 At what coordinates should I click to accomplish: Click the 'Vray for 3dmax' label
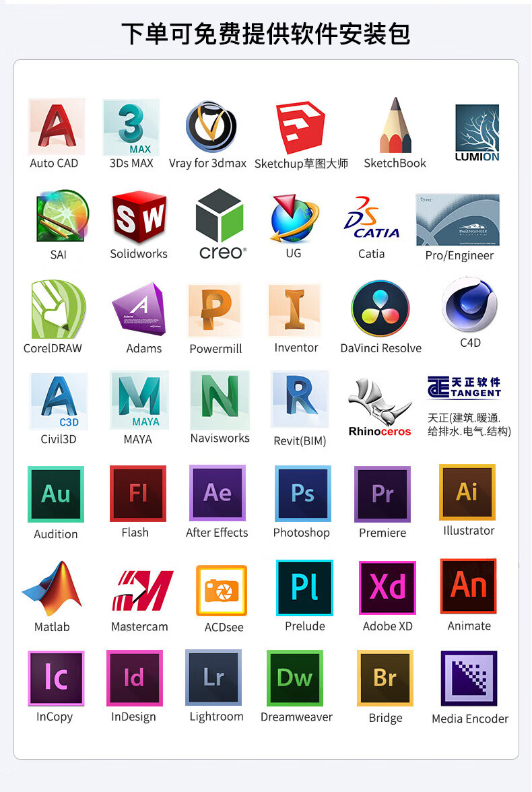207,163
